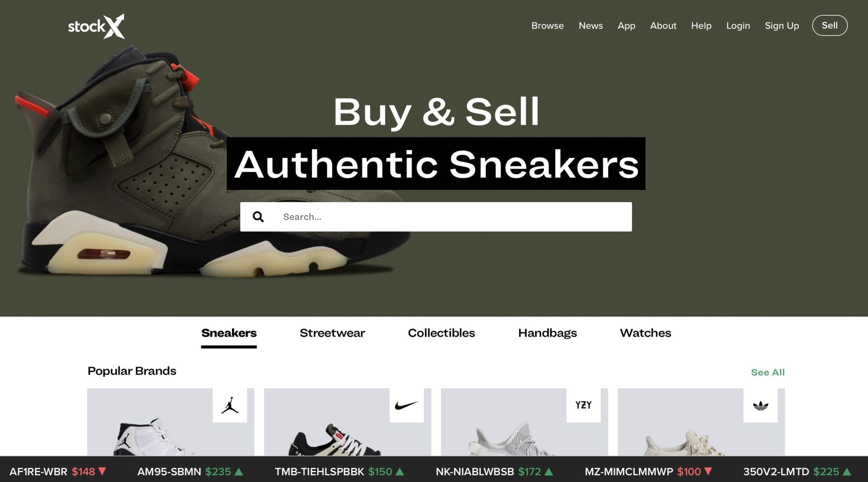Open the Jordan brand sneaker card
The image size is (868, 482).
click(171, 422)
